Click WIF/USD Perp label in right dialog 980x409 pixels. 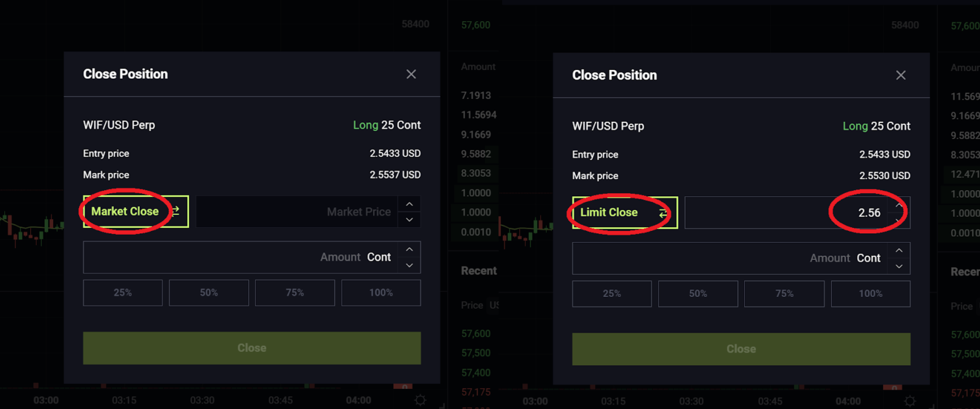608,126
